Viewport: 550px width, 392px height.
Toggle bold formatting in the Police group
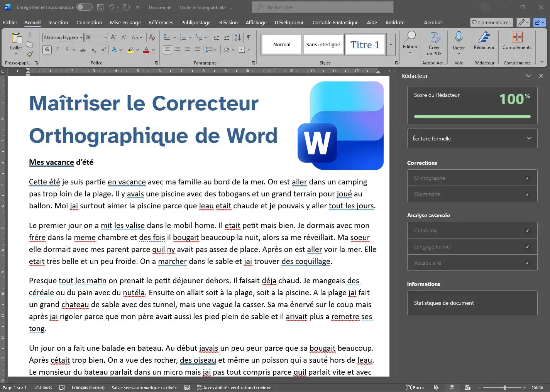(x=47, y=50)
